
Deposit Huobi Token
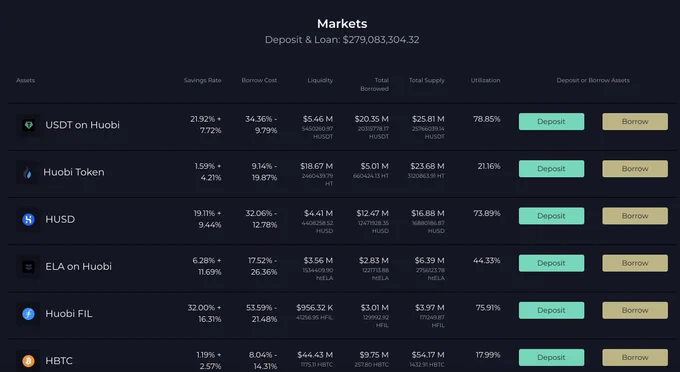pos(551,169)
